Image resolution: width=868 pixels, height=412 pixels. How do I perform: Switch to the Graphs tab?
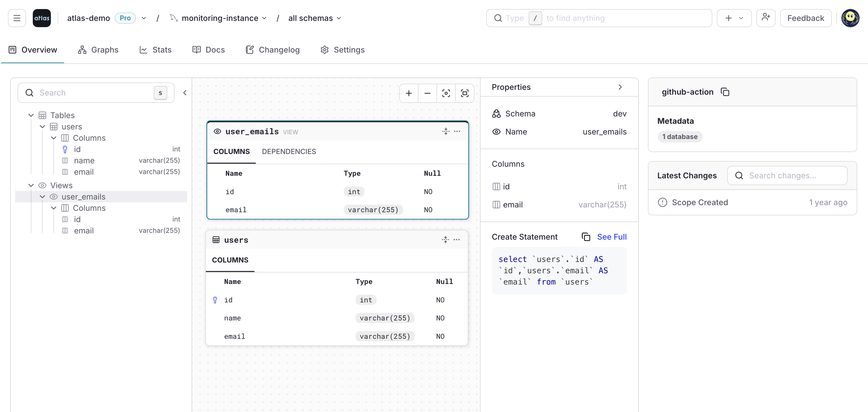coord(98,50)
